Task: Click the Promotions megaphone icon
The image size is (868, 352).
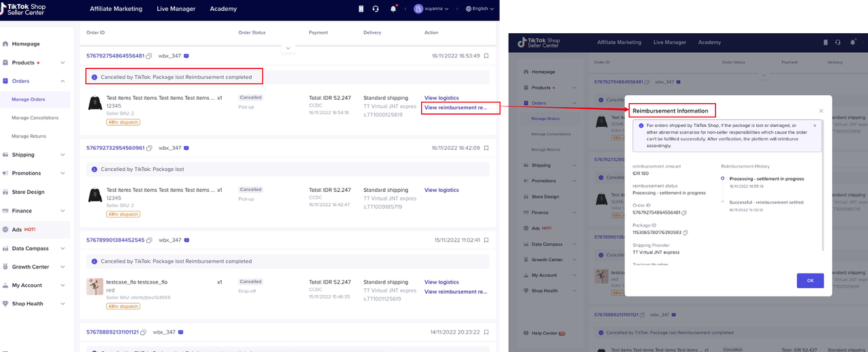Action: coord(6,173)
